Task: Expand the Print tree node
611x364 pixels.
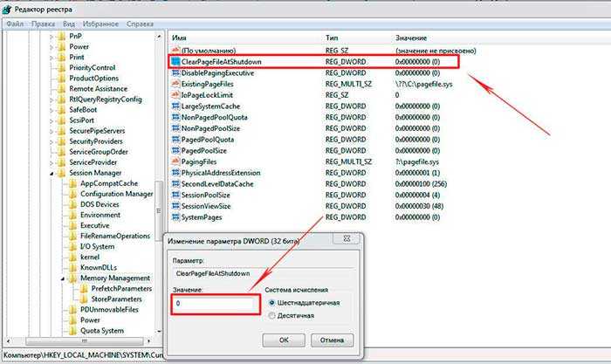Action: (x=51, y=58)
